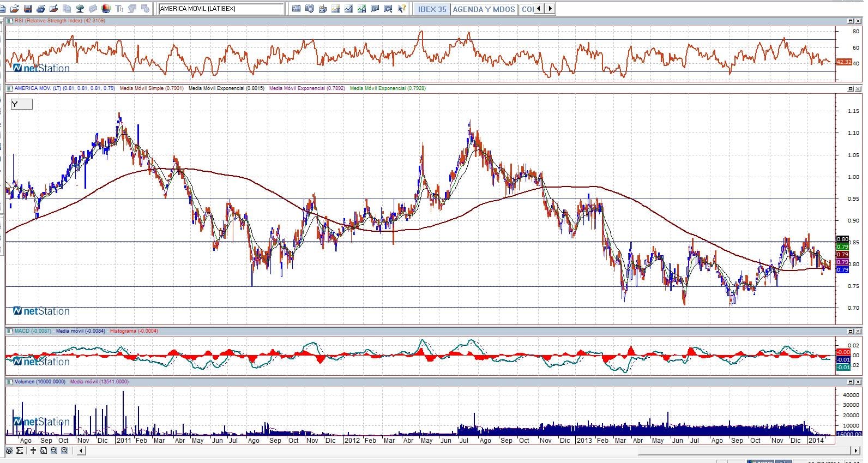This screenshot has width=868, height=463.
Task: Select the MACD (-0.0087) legend label
Action: pyautogui.click(x=33, y=331)
